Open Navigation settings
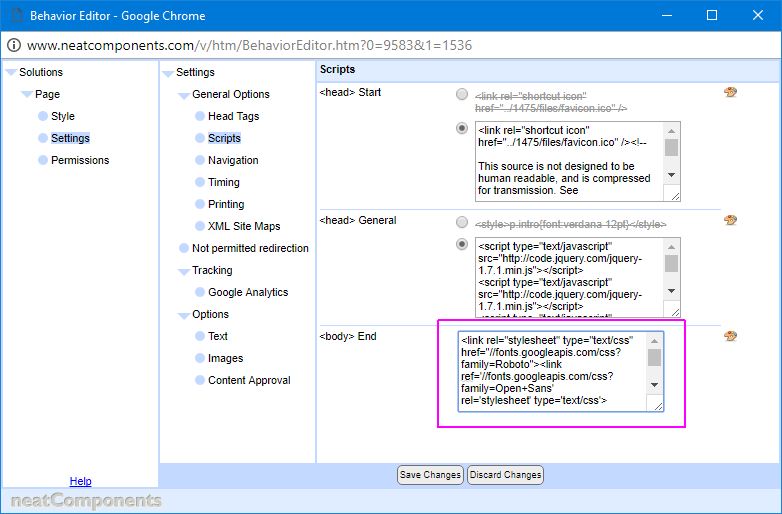Screen dimensions: 782x514 [x=233, y=160]
